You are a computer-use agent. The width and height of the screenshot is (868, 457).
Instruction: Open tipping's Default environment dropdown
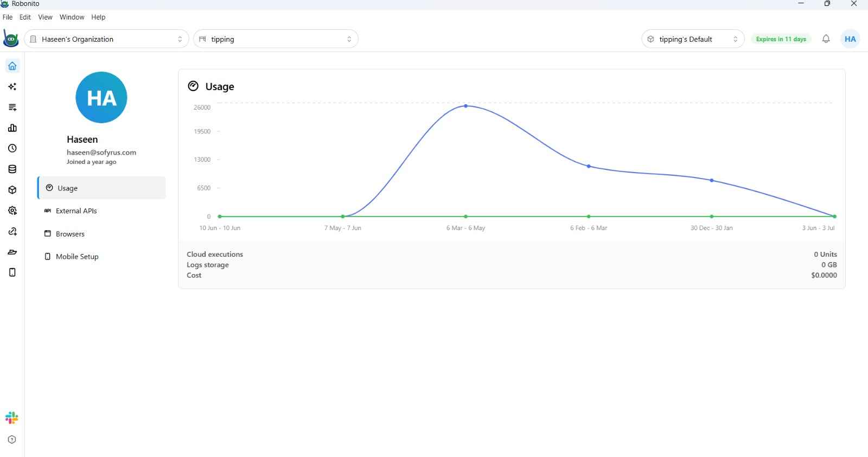click(693, 39)
